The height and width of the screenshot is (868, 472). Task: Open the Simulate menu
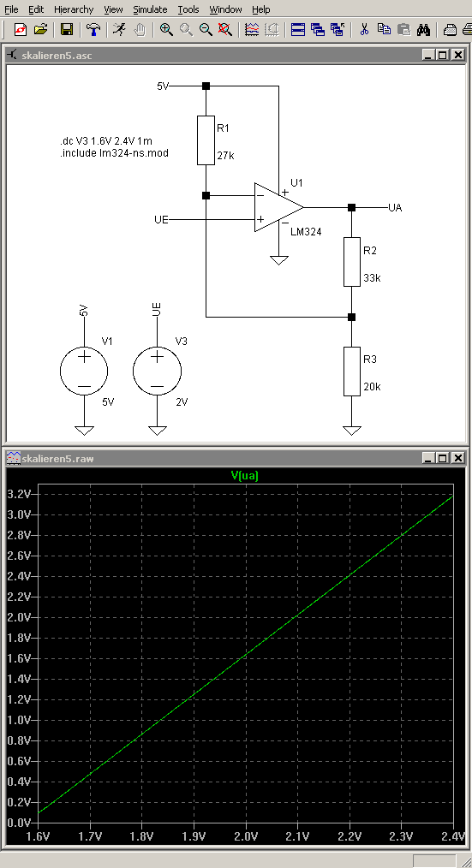[150, 9]
